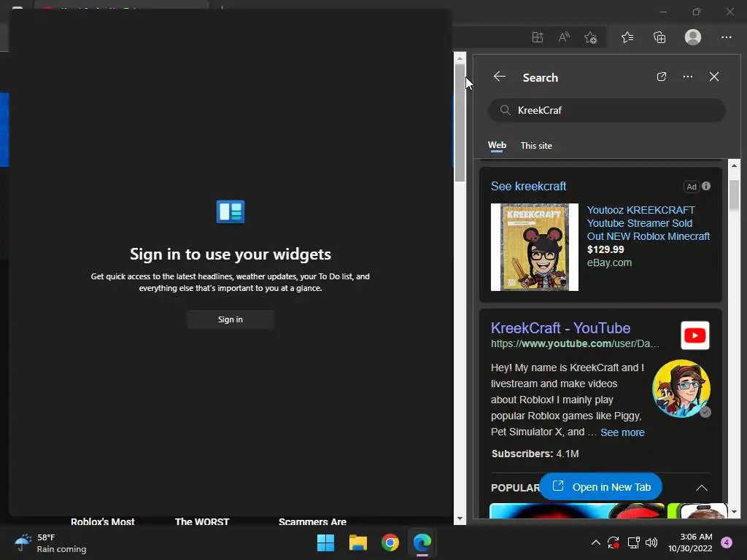747x560 pixels.
Task: Click the youtube.com/user URL under the result
Action: (x=575, y=344)
